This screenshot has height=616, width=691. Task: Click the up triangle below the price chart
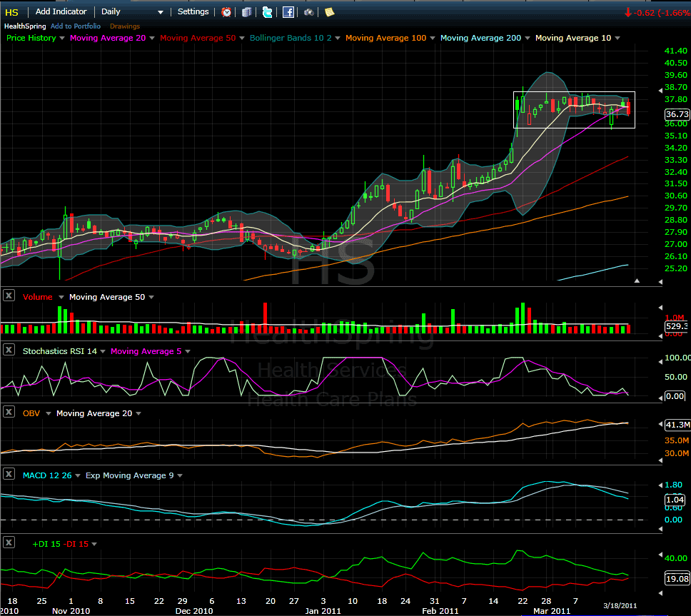637,281
